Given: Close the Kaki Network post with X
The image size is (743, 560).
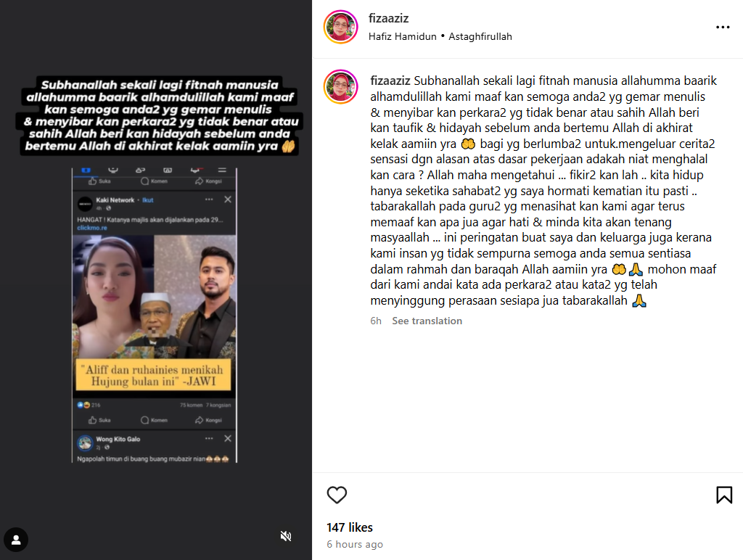Looking at the screenshot, I should pos(228,199).
